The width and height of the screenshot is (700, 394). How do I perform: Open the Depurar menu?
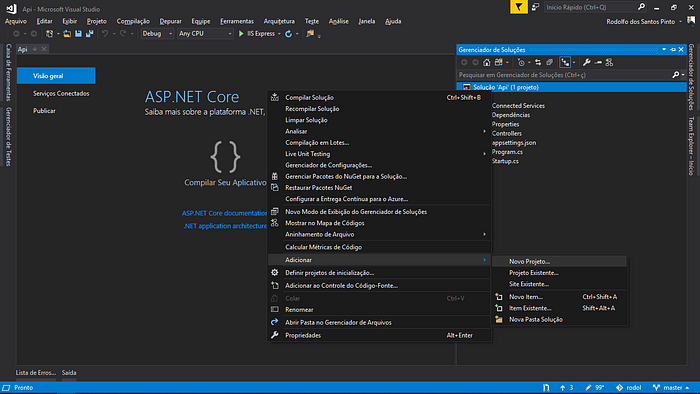pos(171,21)
